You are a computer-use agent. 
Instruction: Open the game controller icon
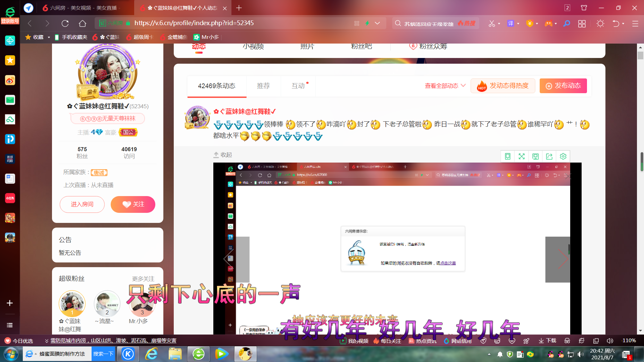(548, 23)
